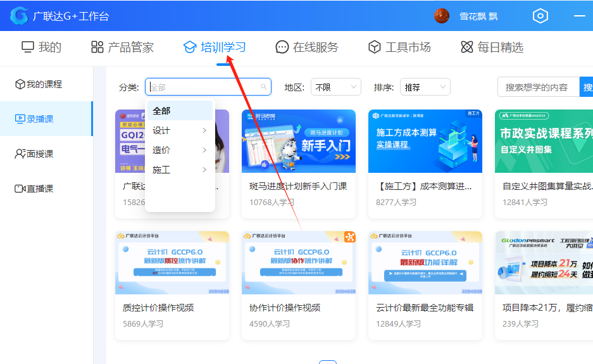Open the 地区 不限 dropdown
Viewport: 593px width, 364px height.
(x=336, y=87)
